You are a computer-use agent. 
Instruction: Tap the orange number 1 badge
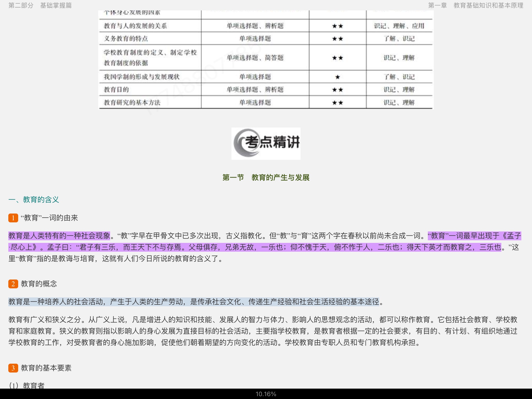(x=13, y=218)
